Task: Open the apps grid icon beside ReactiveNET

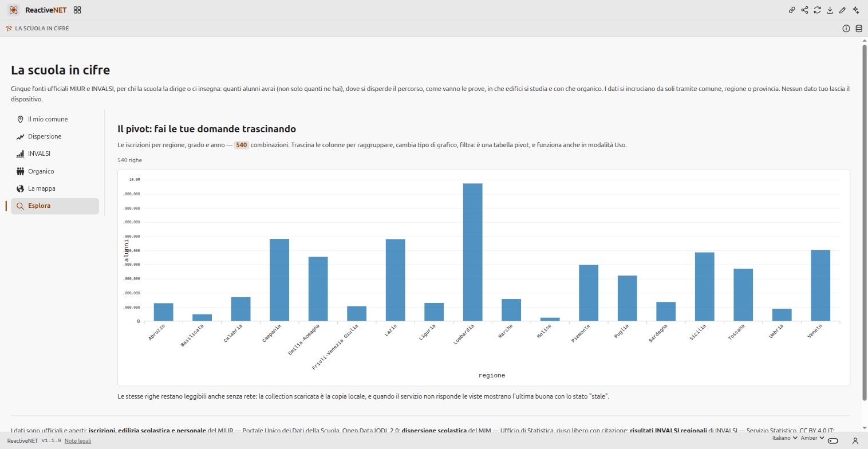Action: pyautogui.click(x=77, y=10)
